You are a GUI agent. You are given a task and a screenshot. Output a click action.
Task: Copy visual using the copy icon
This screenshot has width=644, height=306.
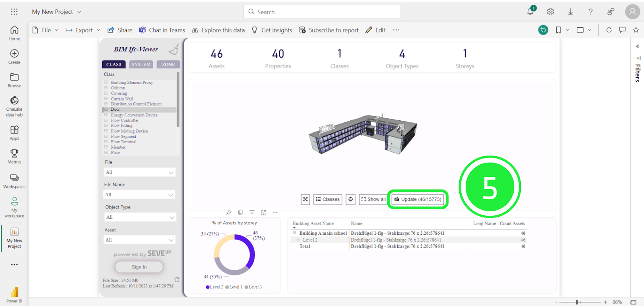(240, 212)
